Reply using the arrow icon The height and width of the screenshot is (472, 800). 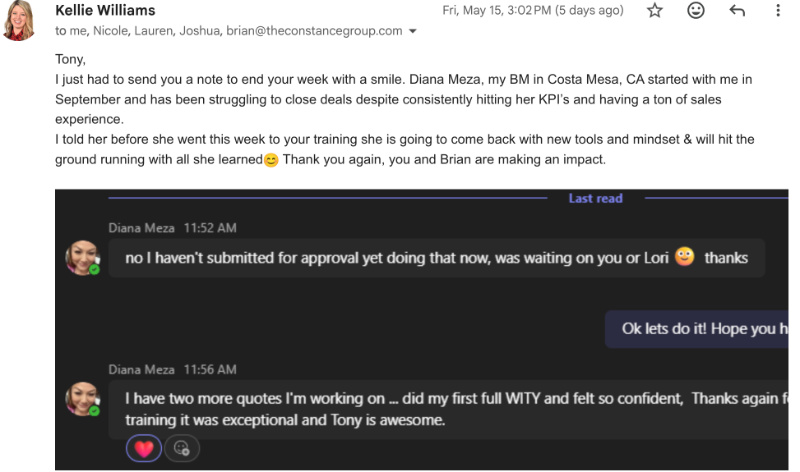click(x=737, y=10)
